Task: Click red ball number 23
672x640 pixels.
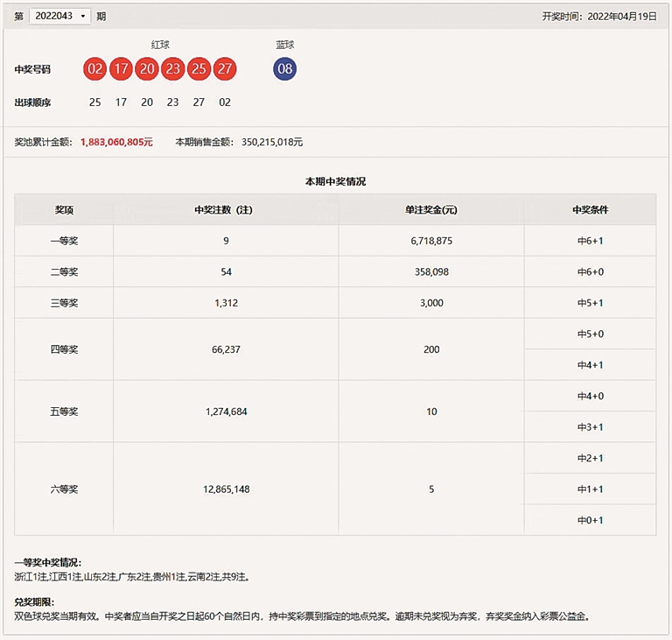Action: [172, 69]
